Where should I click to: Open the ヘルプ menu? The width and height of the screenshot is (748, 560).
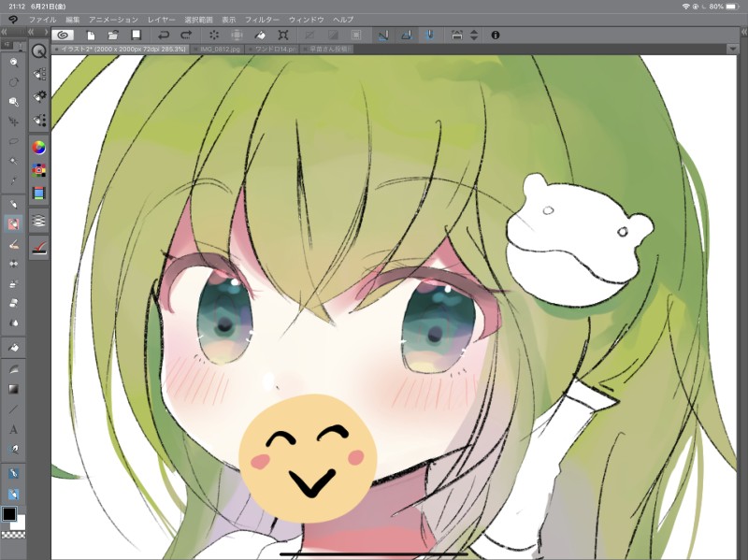click(343, 20)
